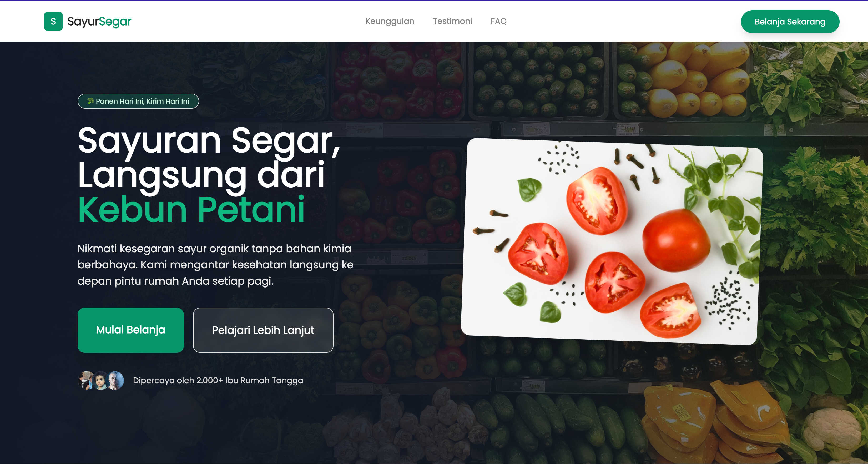Image resolution: width=868 pixels, height=464 pixels.
Task: Click the third bald-man avatar
Action: tap(115, 380)
